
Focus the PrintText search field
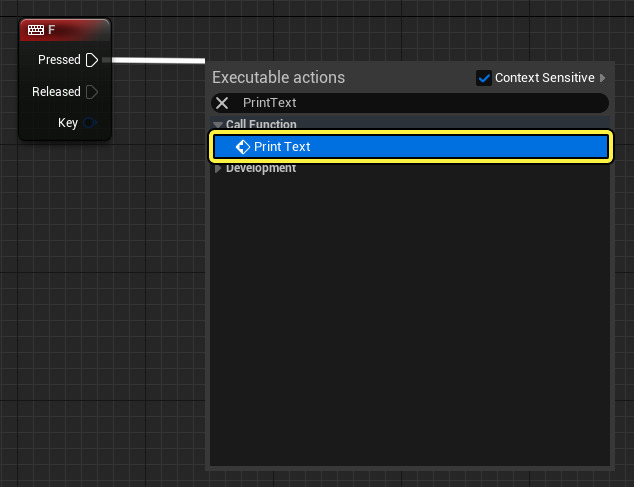[x=410, y=103]
